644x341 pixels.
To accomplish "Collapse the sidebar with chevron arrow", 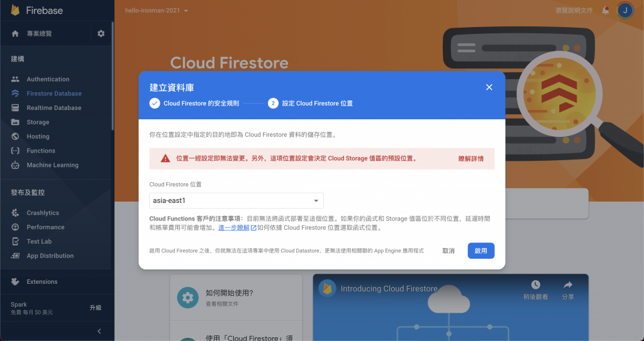I will point(99,331).
